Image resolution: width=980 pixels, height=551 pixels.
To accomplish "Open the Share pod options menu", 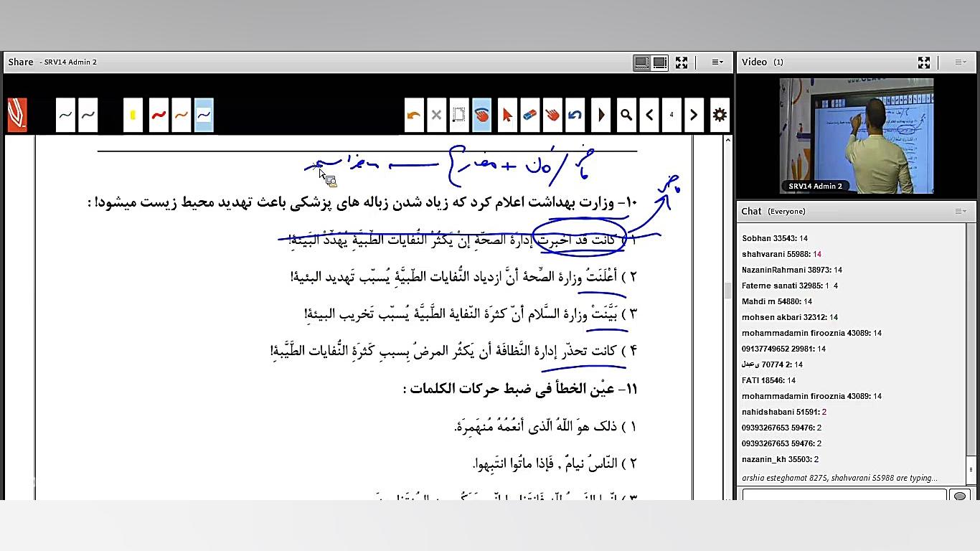I will pyautogui.click(x=717, y=62).
